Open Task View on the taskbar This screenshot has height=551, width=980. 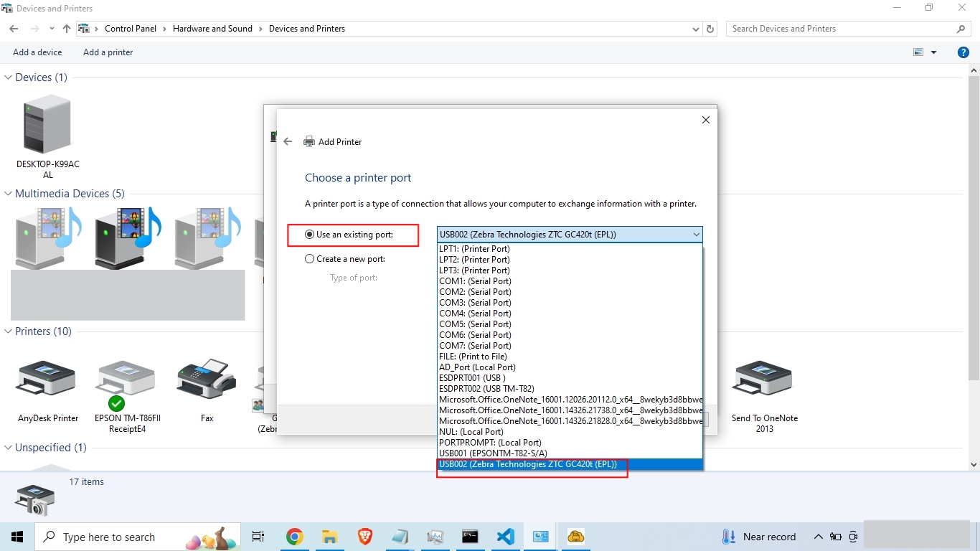pyautogui.click(x=258, y=537)
